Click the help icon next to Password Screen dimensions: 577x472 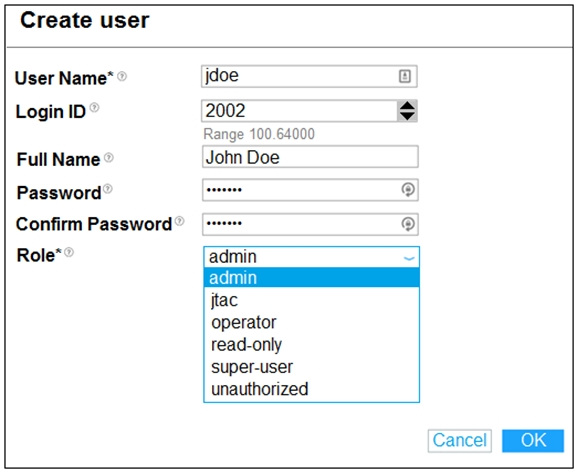[108, 189]
